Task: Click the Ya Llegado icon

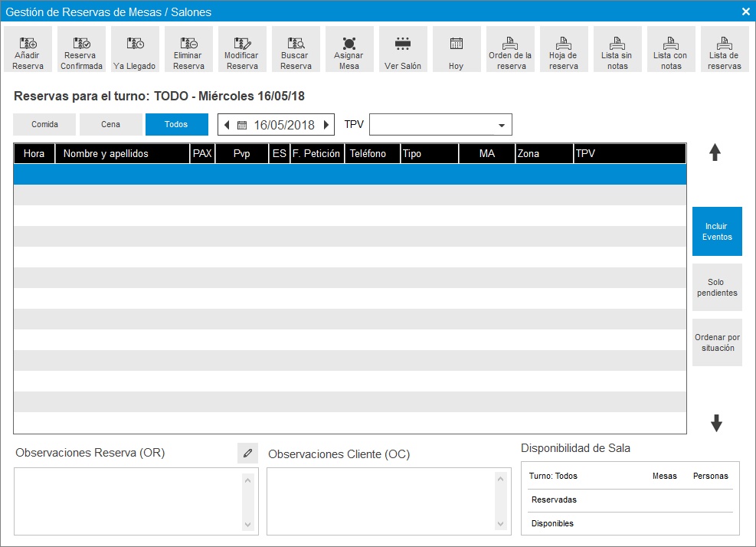Action: click(135, 50)
